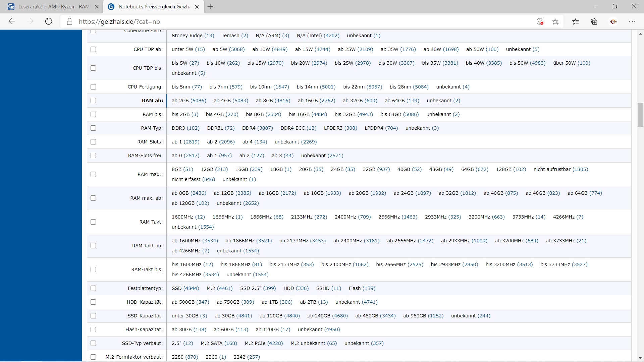This screenshot has height=362, width=644.
Task: Toggle the CPU-Fertigung checkbox
Action: click(93, 87)
